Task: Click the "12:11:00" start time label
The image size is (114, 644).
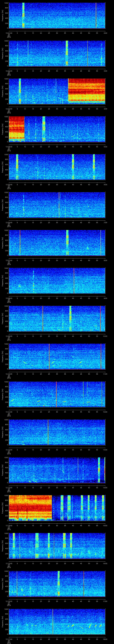Action: coord(9,412)
